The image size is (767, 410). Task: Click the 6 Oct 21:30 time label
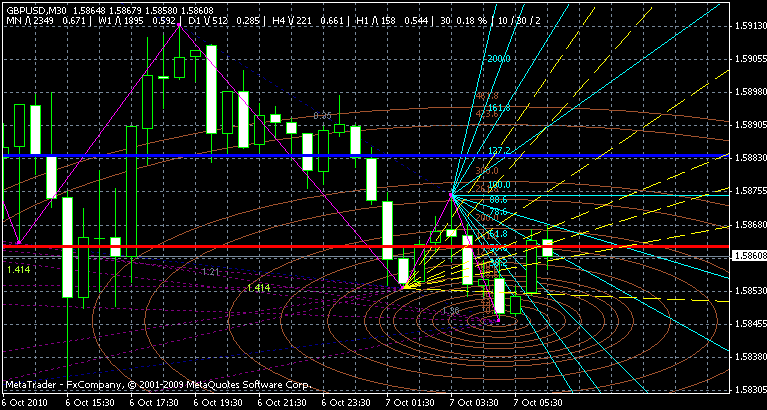280,403
